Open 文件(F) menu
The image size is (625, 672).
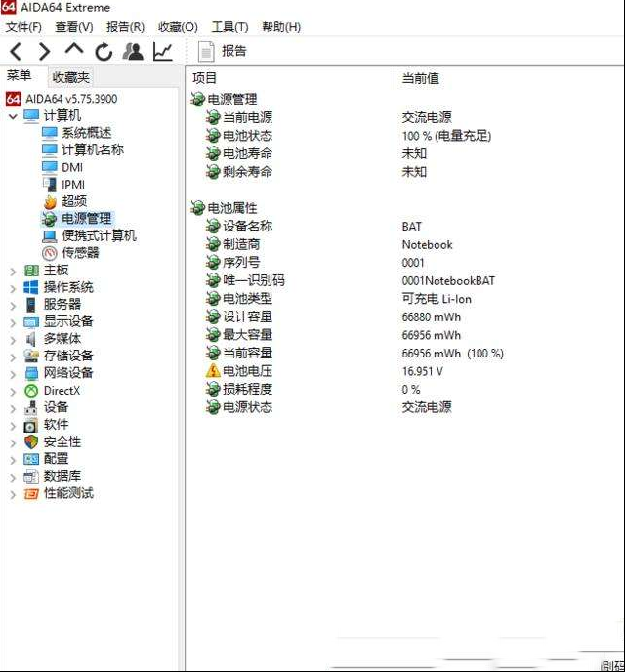point(23,27)
